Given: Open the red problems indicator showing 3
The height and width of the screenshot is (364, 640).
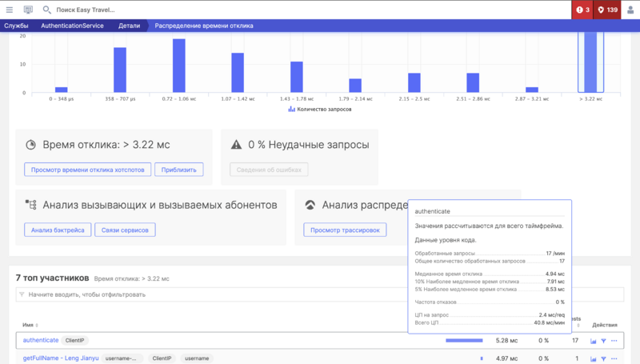Looking at the screenshot, I should [x=582, y=10].
